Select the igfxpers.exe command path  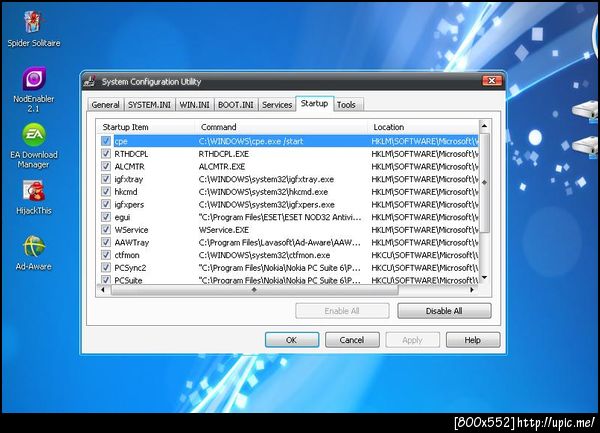click(267, 204)
